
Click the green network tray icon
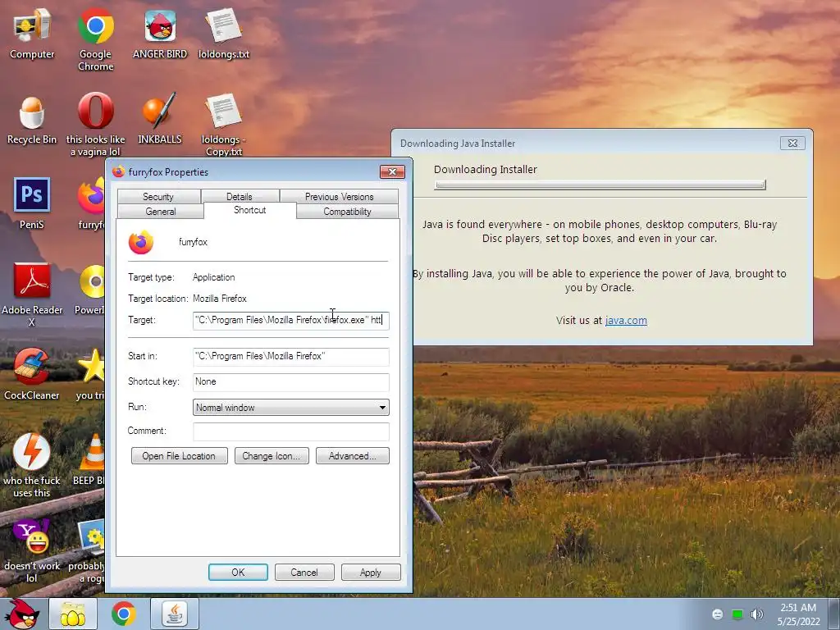click(x=737, y=614)
